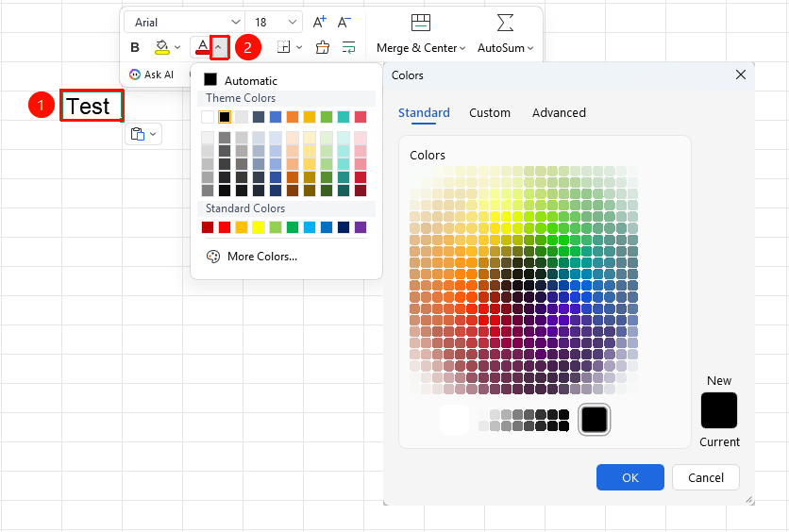This screenshot has height=532, width=789.
Task: Select the large black swatch in the dialog
Action: point(595,420)
